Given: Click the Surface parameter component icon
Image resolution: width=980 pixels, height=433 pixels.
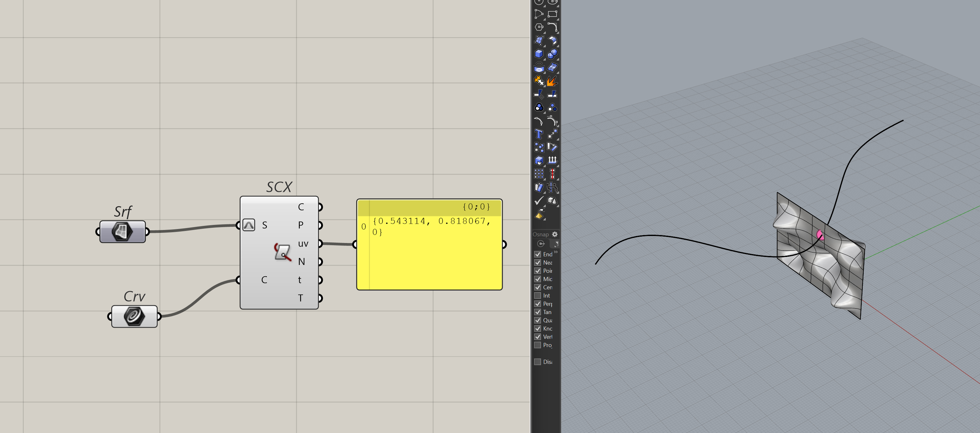Looking at the screenshot, I should point(122,232).
